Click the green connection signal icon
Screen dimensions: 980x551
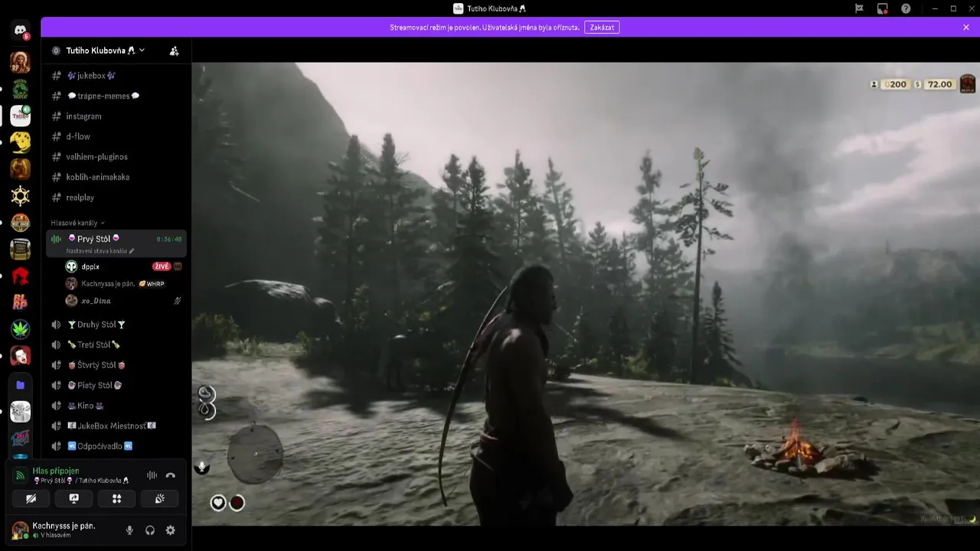point(20,475)
